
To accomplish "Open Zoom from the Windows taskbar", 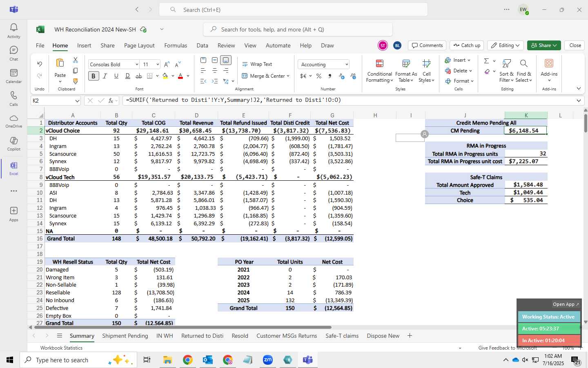I will coord(267,360).
